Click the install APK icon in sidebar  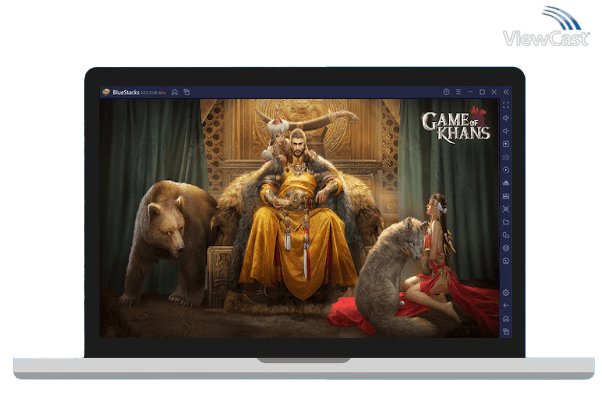[506, 183]
